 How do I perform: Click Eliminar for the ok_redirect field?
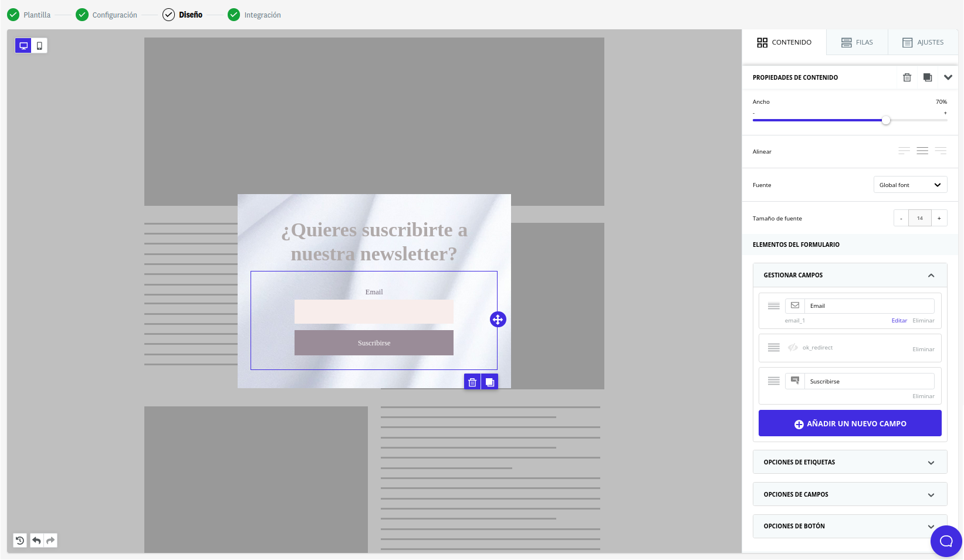click(x=923, y=349)
